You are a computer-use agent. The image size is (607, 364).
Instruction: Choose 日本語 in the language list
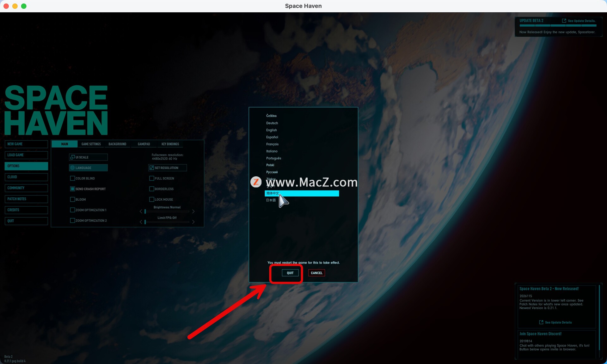[x=271, y=200]
